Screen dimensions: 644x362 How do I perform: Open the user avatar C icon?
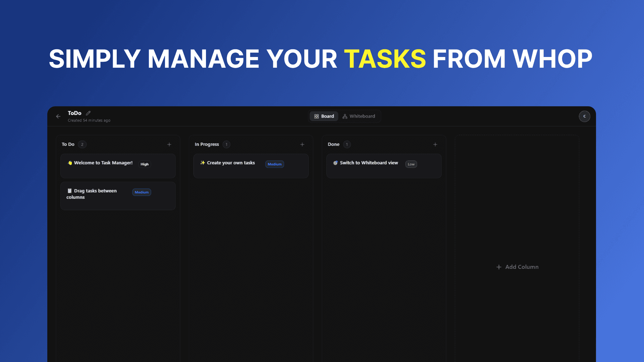point(584,116)
